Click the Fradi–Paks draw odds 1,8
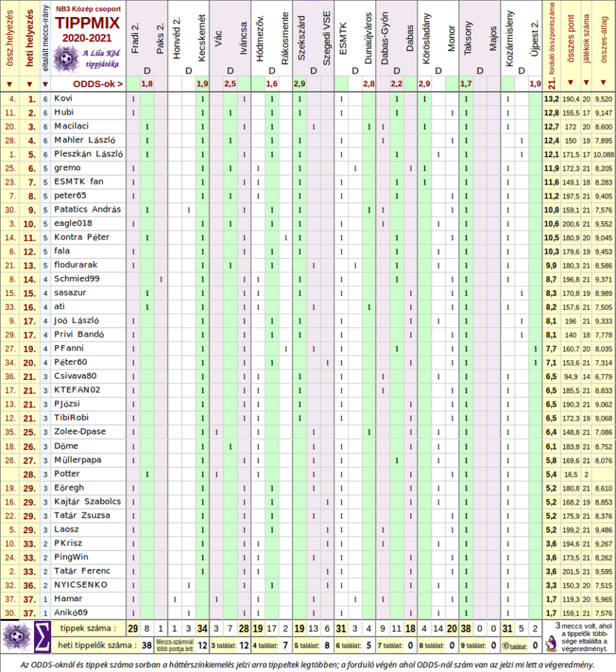616x672 pixels. [147, 83]
